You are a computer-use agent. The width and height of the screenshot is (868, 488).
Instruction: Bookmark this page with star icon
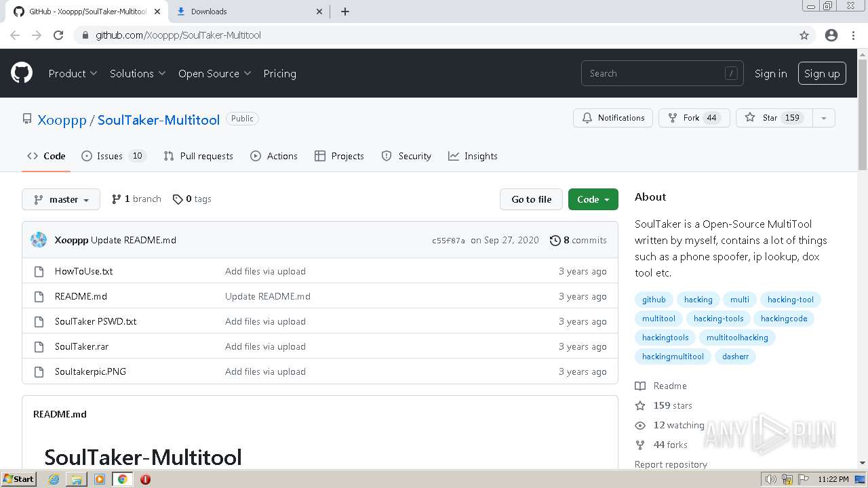(x=804, y=35)
